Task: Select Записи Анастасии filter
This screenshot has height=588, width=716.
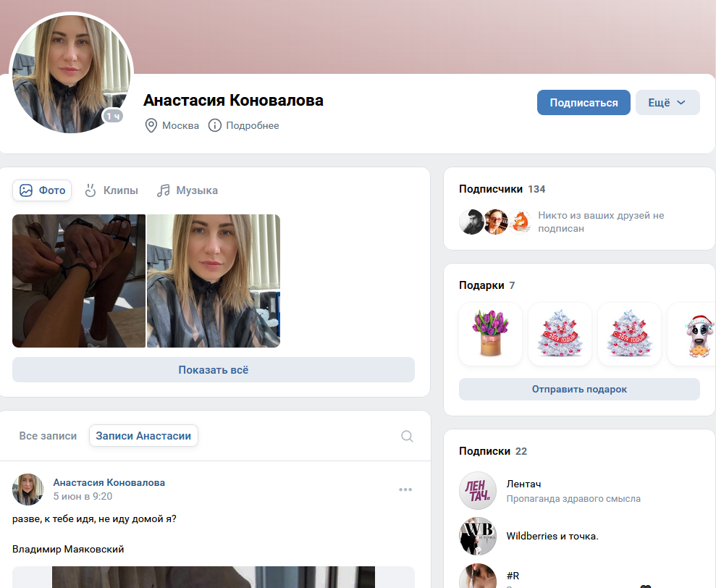Action: [143, 436]
